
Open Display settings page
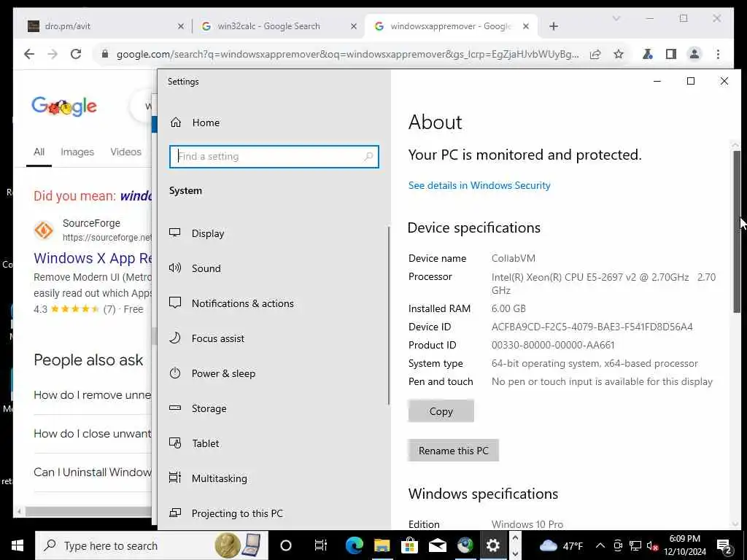click(x=208, y=233)
